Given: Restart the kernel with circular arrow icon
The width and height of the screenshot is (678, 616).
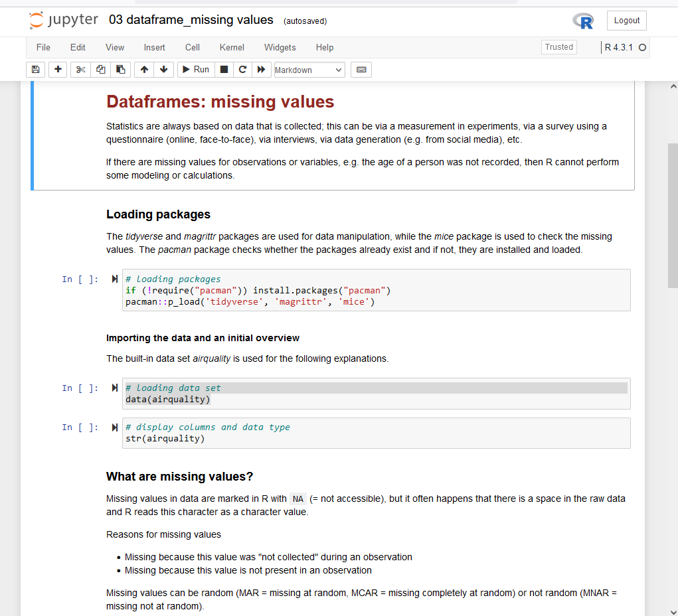Looking at the screenshot, I should 242,70.
